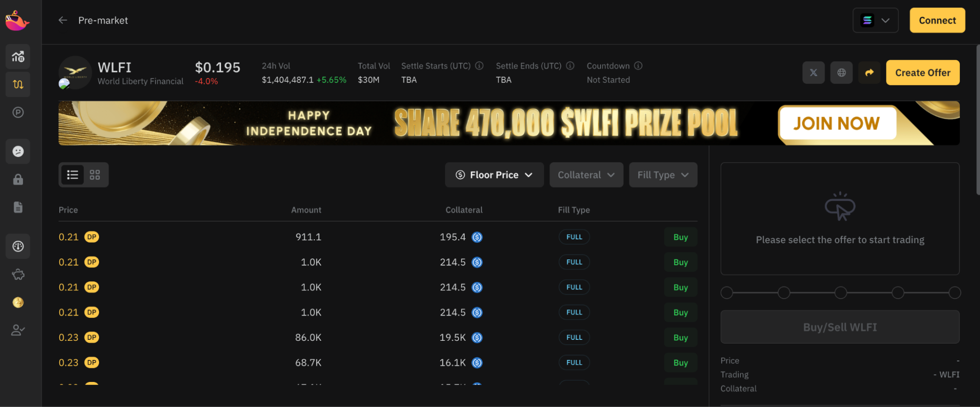Open WLFI's X (Twitter) page
This screenshot has width=980, height=407.
813,73
